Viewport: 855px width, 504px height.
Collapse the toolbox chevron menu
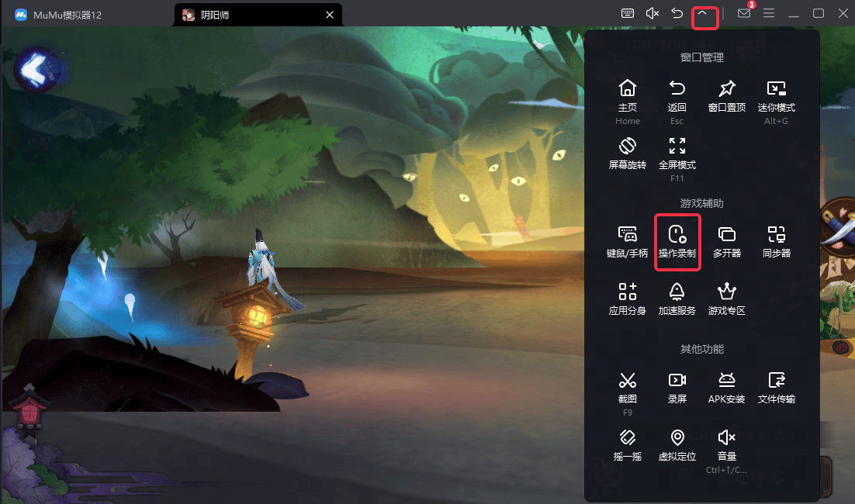pyautogui.click(x=702, y=13)
